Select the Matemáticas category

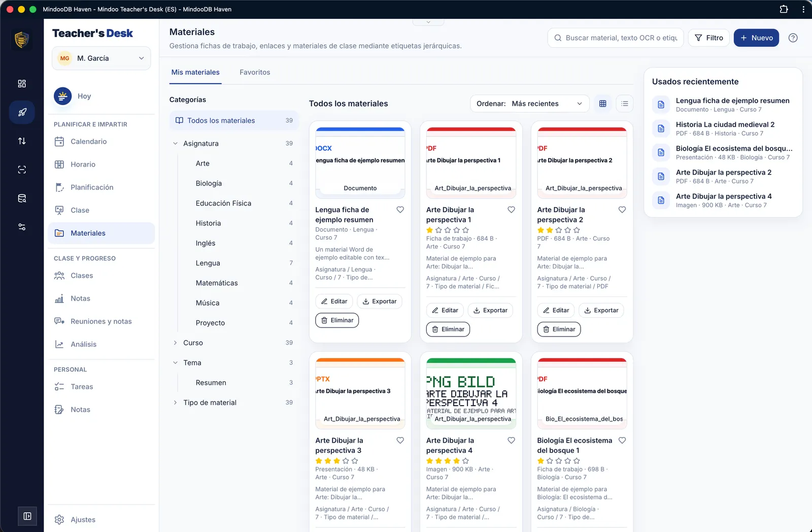coord(238,283)
